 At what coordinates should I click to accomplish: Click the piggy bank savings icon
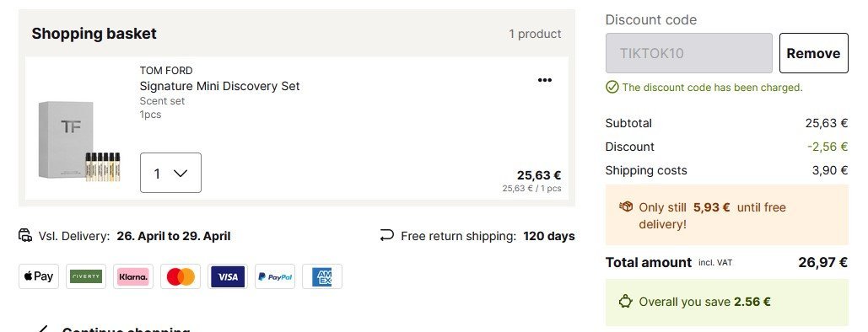[626, 302]
